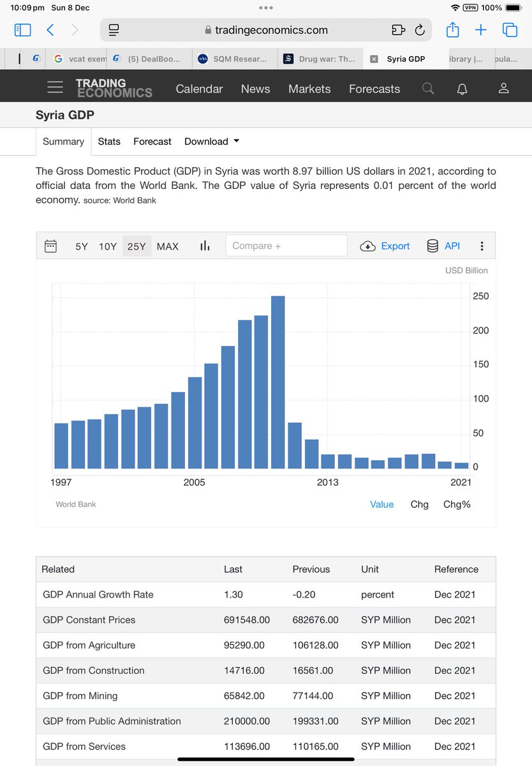
Task: Tap the Syria GDP page heading
Action: [x=65, y=115]
